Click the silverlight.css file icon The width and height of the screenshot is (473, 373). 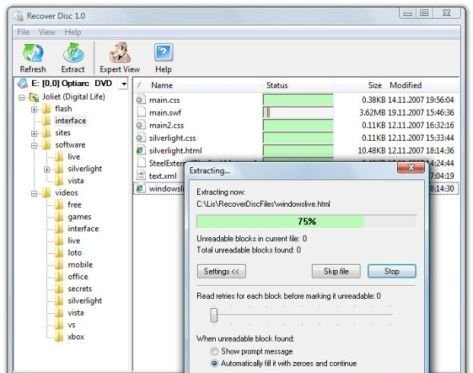pos(141,138)
